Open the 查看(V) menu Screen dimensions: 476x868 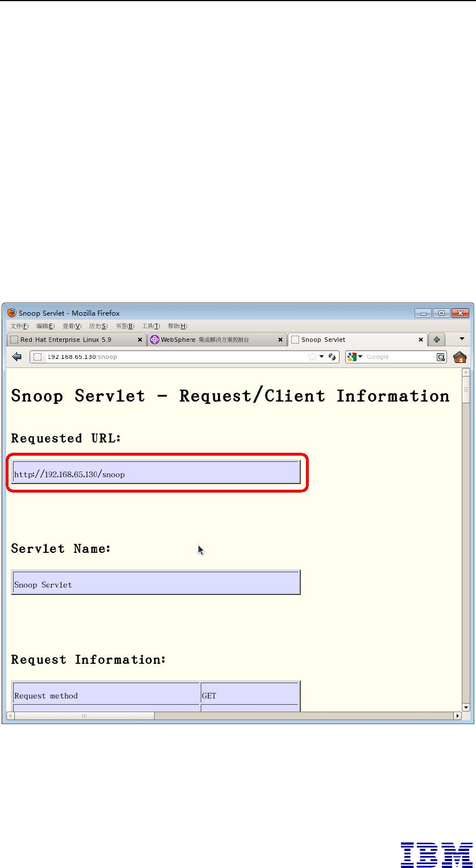tap(72, 326)
